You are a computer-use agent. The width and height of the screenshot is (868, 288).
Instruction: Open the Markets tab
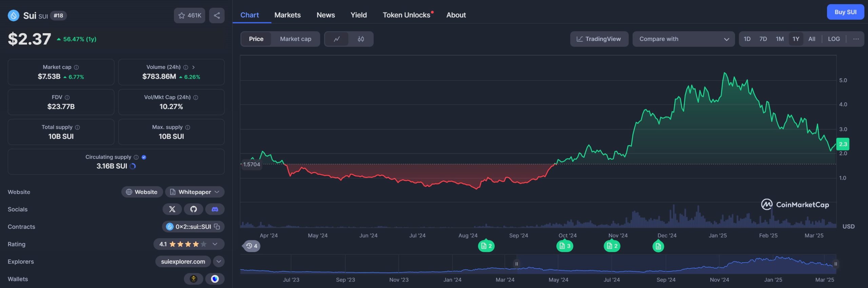click(288, 15)
